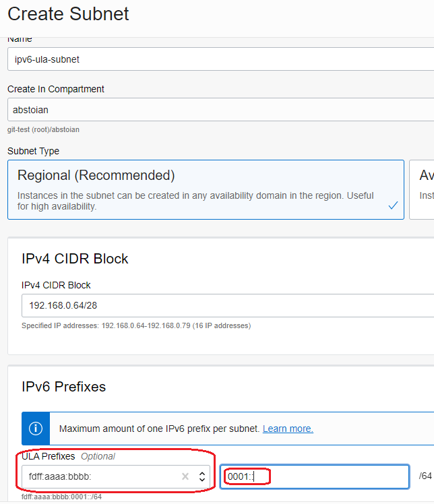The height and width of the screenshot is (504, 434).
Task: Click the fdff:aaaa:bbbb:0001::/64 preview text
Action: [61, 497]
